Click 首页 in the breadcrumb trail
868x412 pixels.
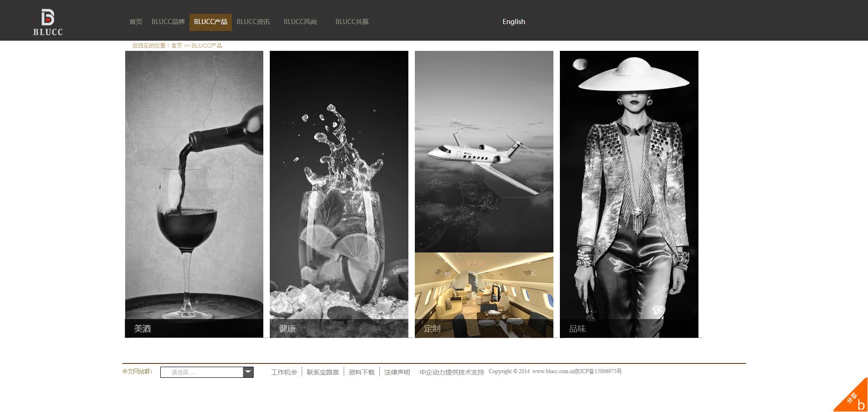pos(177,46)
